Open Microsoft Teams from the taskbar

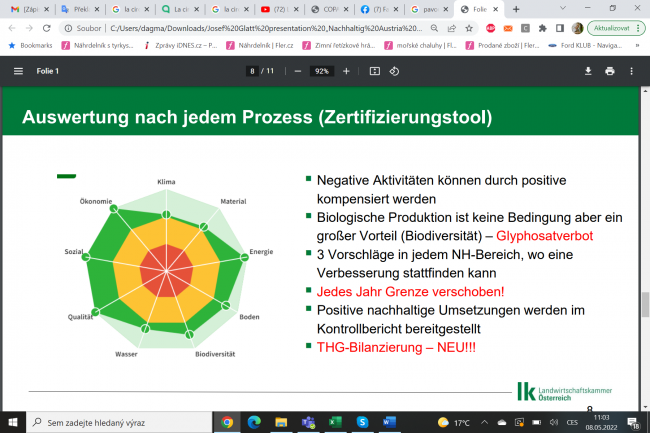[308, 422]
